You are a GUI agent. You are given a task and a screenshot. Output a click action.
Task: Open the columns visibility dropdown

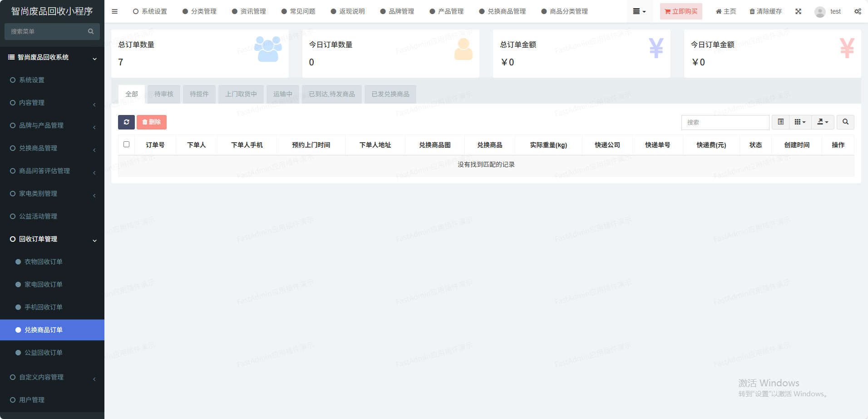tap(800, 122)
